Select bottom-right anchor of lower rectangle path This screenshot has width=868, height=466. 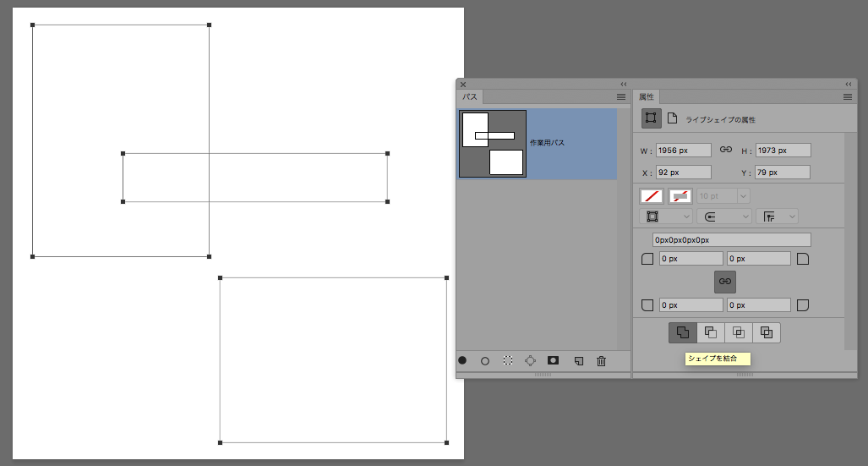pyautogui.click(x=447, y=442)
